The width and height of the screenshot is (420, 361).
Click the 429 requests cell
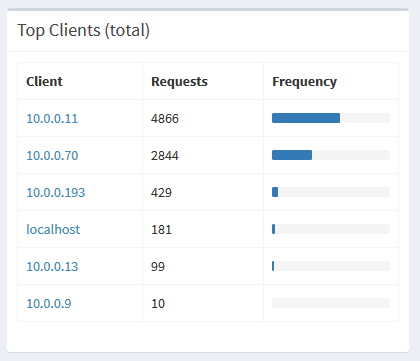[203, 192]
